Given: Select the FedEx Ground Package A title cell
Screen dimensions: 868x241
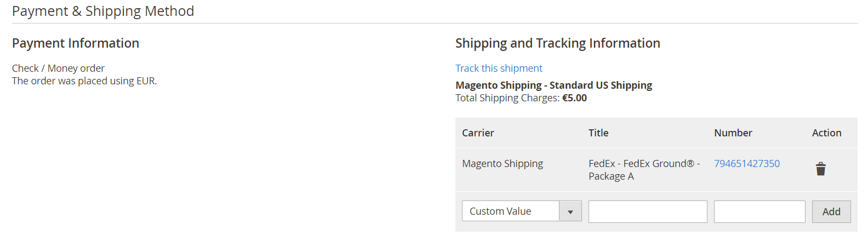Looking at the screenshot, I should [x=644, y=170].
